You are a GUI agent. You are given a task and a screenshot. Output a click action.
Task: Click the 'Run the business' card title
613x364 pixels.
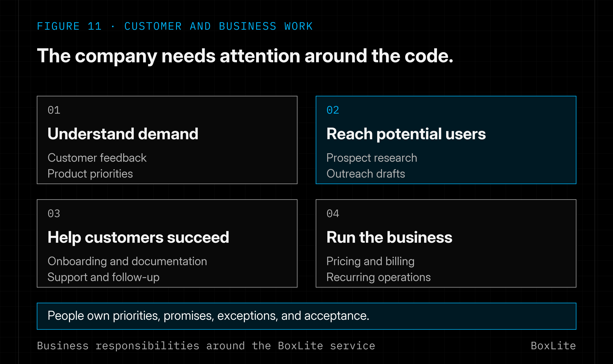389,237
